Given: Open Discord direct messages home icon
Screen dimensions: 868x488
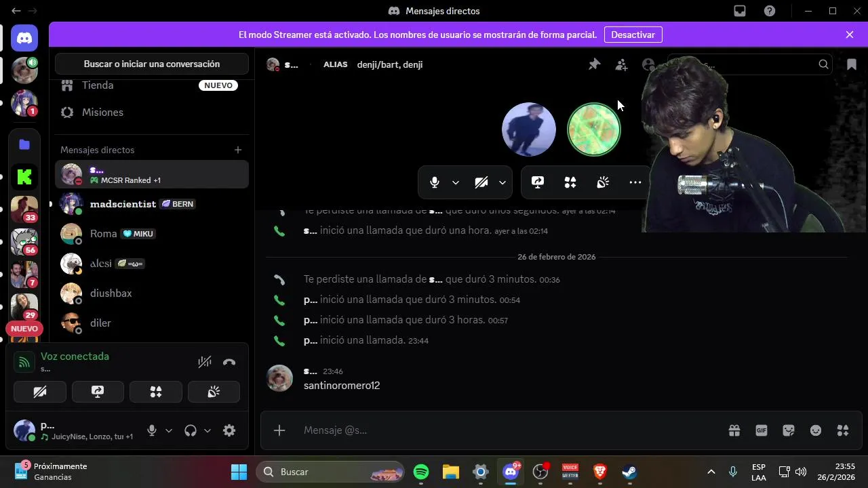Looking at the screenshot, I should pos(24,38).
